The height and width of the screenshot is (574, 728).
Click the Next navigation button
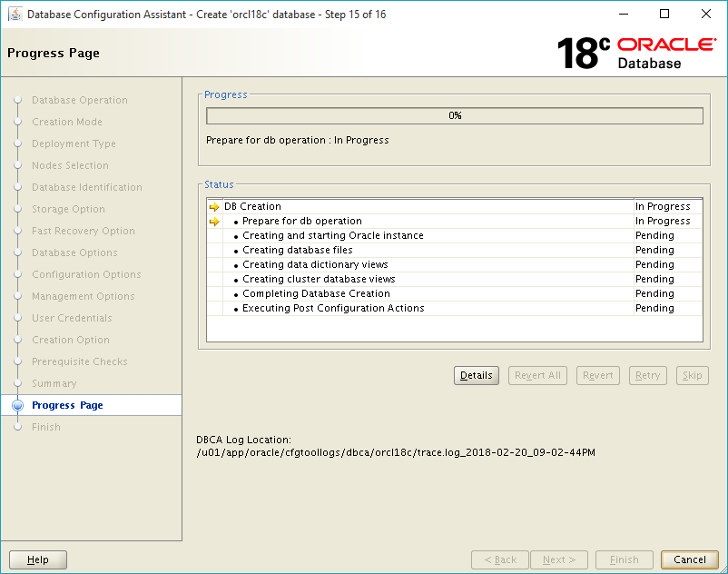pos(559,559)
